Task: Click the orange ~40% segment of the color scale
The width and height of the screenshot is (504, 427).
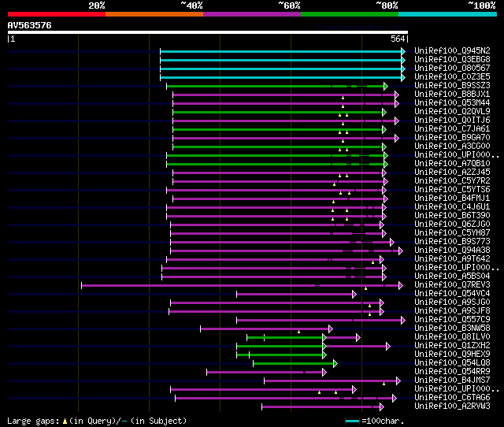Action: 154,14
